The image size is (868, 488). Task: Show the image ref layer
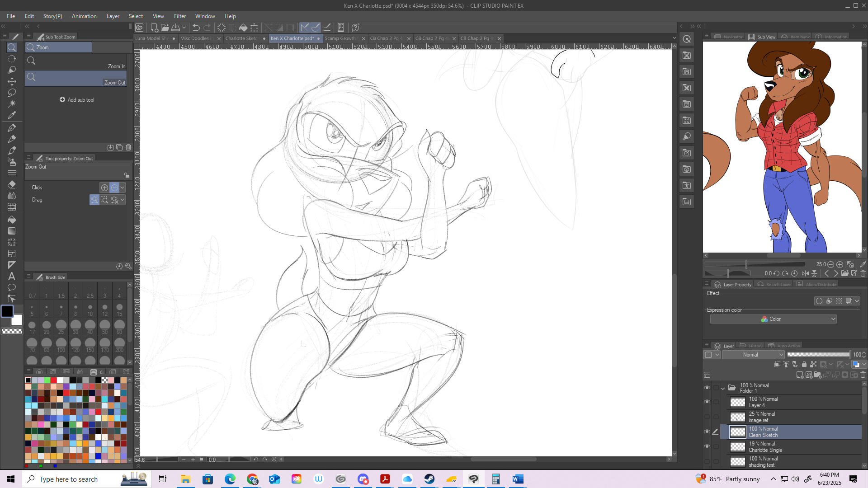(x=707, y=417)
